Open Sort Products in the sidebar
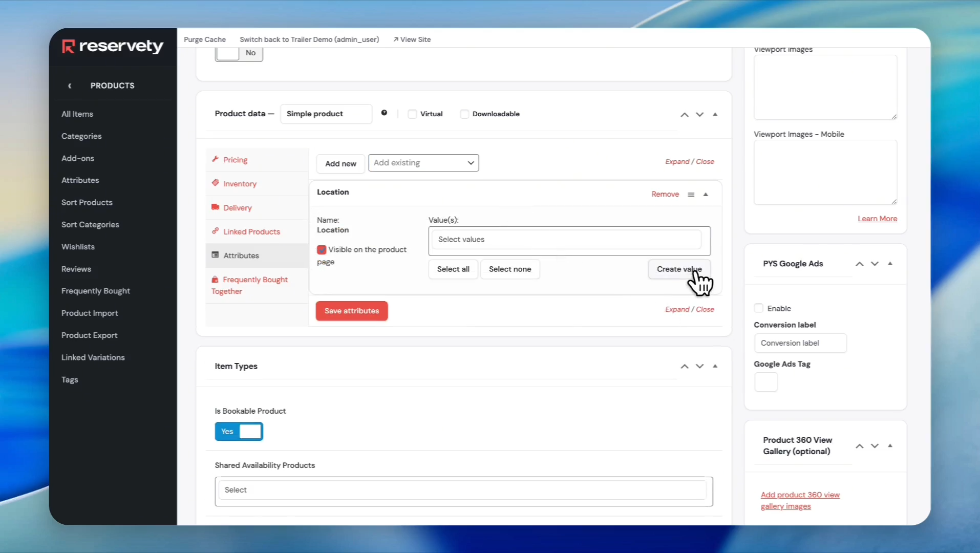The width and height of the screenshot is (980, 553). (x=87, y=202)
